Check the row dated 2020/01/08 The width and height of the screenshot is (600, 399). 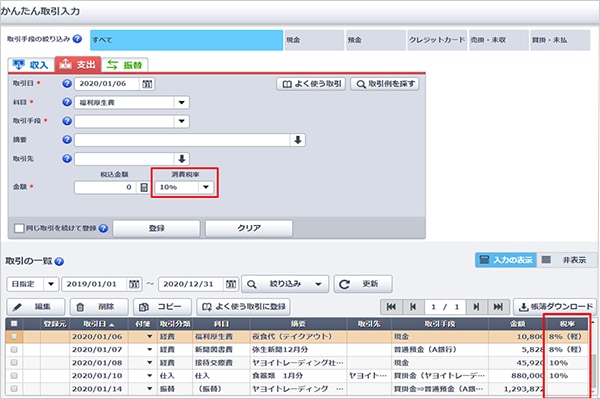[14, 363]
